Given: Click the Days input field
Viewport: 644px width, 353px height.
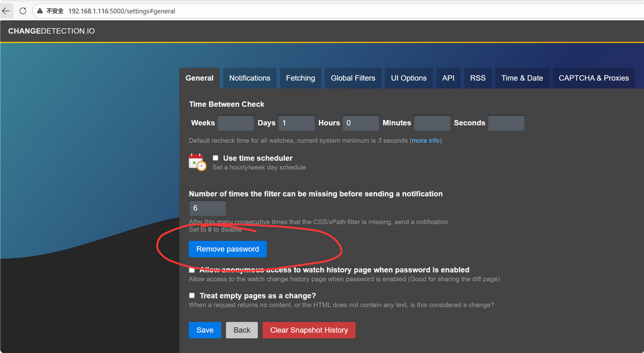Looking at the screenshot, I should (296, 123).
